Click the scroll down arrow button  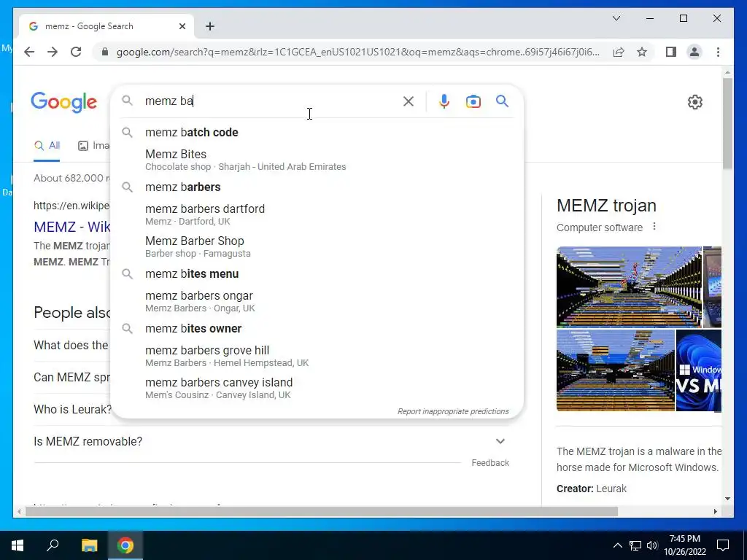coord(727,499)
